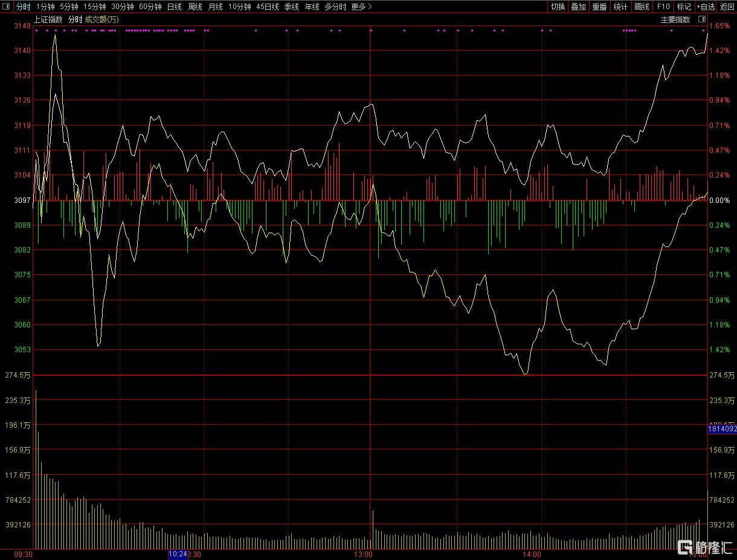The height and width of the screenshot is (560, 737).
Task: Click the 3097 baseline price label
Action: pos(22,200)
